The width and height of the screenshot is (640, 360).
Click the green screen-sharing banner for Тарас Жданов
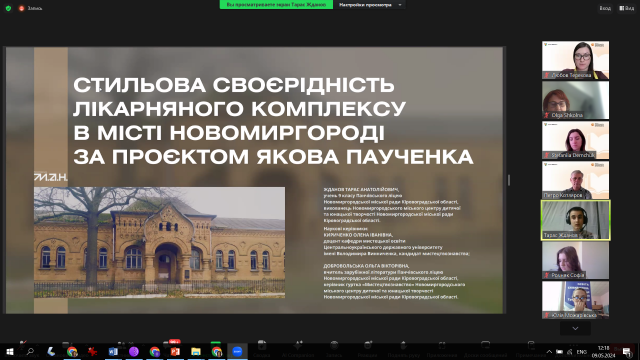pos(276,5)
